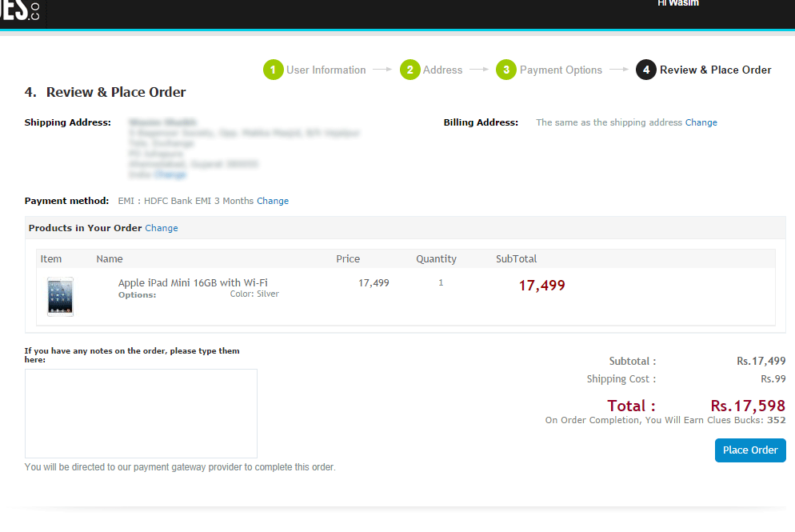Click the green step 1 circle icon
The width and height of the screenshot is (795, 532).
click(273, 70)
